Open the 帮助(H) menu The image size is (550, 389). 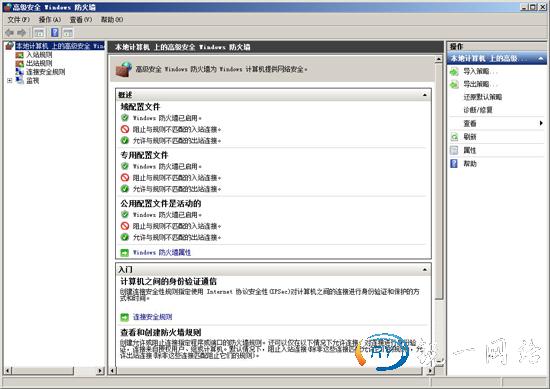(x=112, y=20)
